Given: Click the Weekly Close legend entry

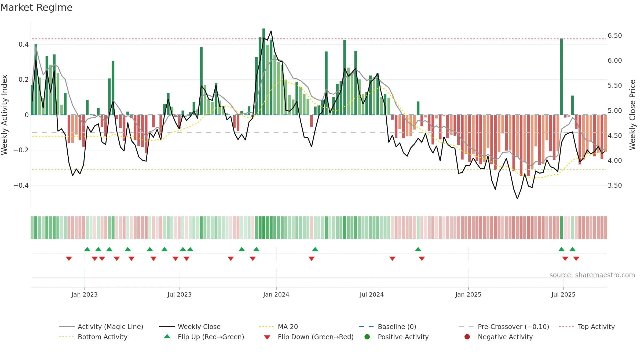Looking at the screenshot, I should [x=190, y=327].
